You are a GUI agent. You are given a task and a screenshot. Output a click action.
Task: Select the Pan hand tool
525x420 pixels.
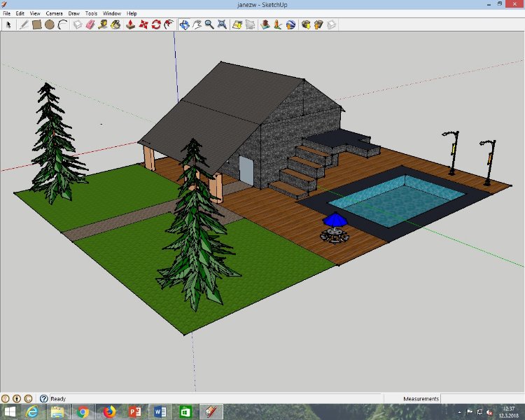(x=197, y=24)
